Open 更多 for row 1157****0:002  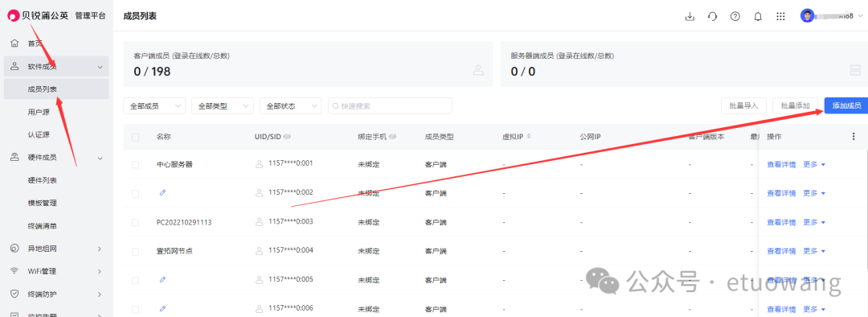click(814, 193)
